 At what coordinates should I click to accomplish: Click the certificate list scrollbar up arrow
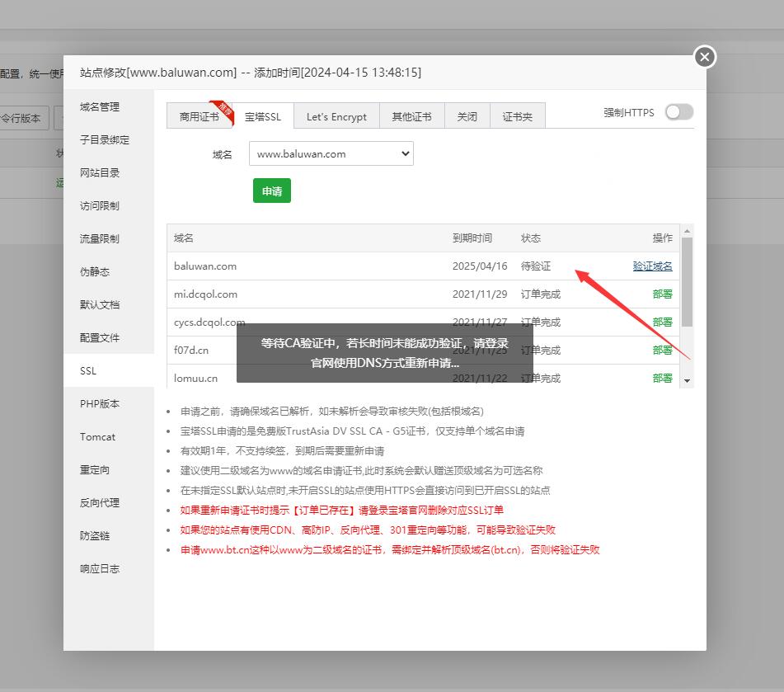tap(687, 231)
